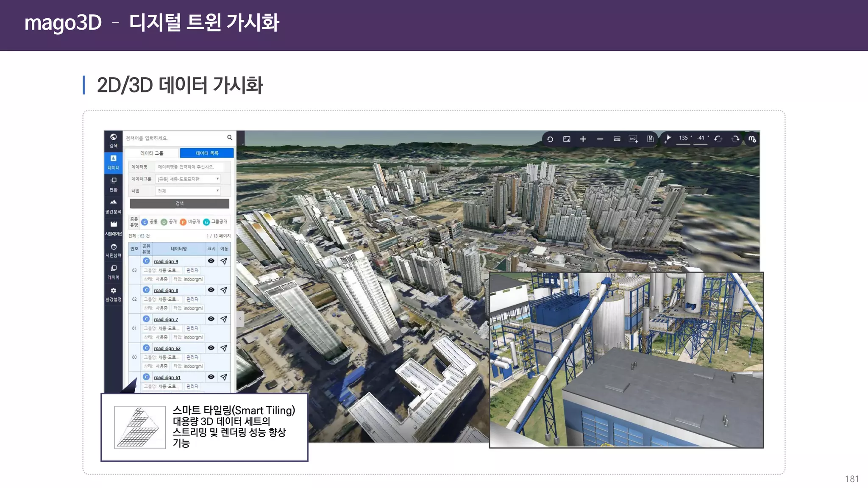Viewport: 868px width, 488px height.
Task: Switch to the 데이터 목록 tab
Action: tap(207, 153)
